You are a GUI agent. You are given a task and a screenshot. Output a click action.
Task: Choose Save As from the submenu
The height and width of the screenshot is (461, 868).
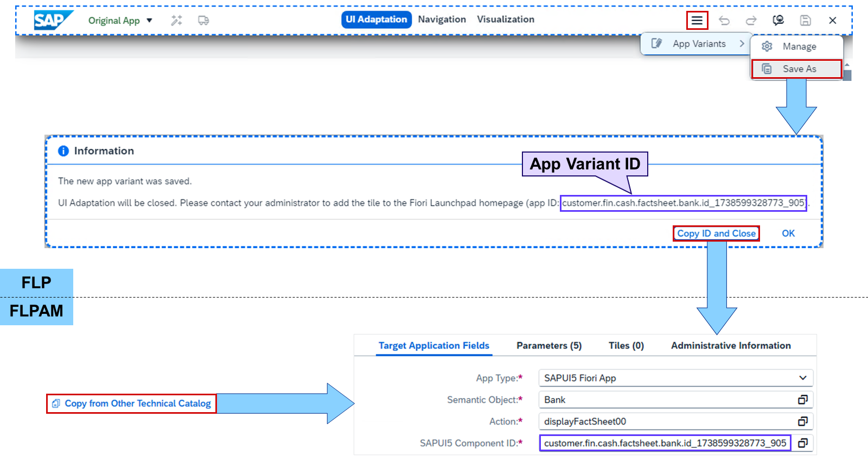tap(796, 69)
